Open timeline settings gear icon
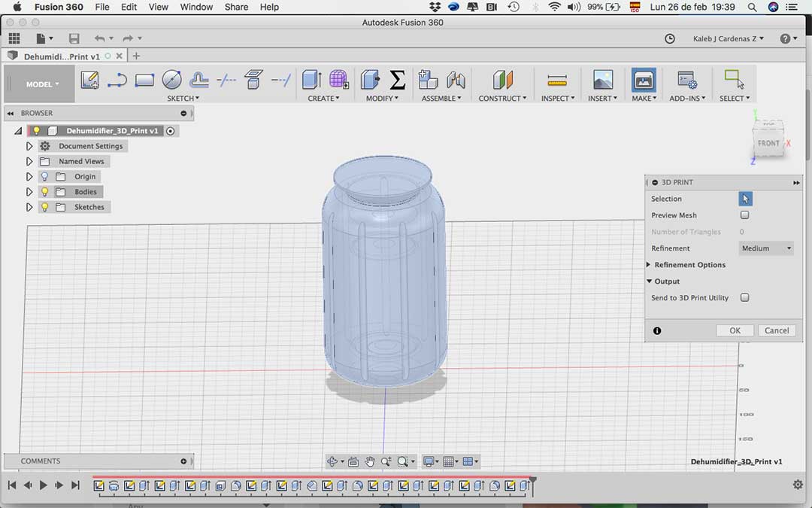The height and width of the screenshot is (508, 812). (x=798, y=485)
